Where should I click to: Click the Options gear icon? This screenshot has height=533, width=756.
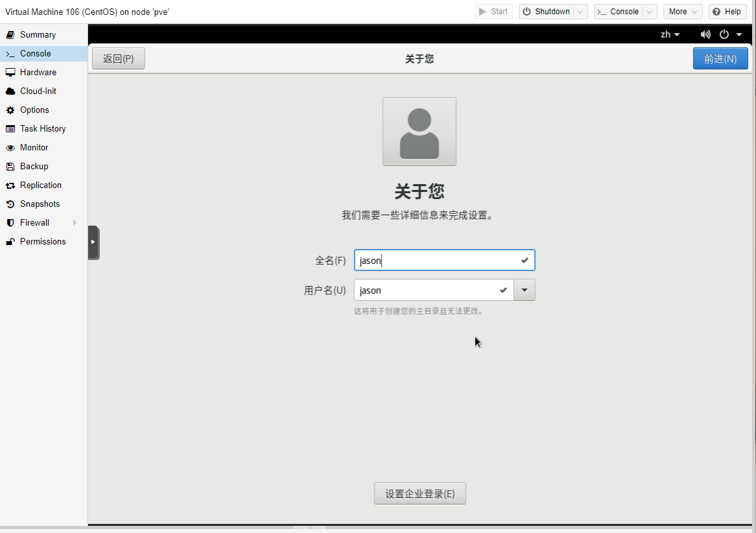pyautogui.click(x=10, y=110)
